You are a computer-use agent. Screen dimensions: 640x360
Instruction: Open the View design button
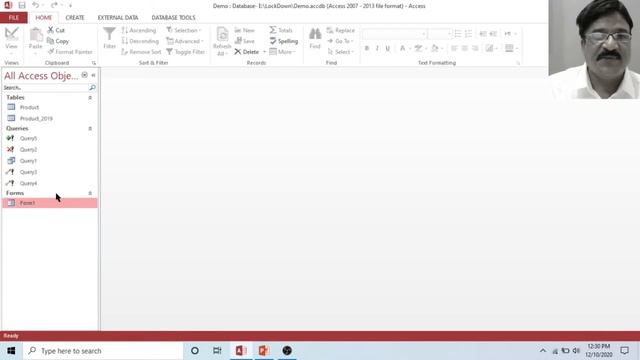click(11, 40)
